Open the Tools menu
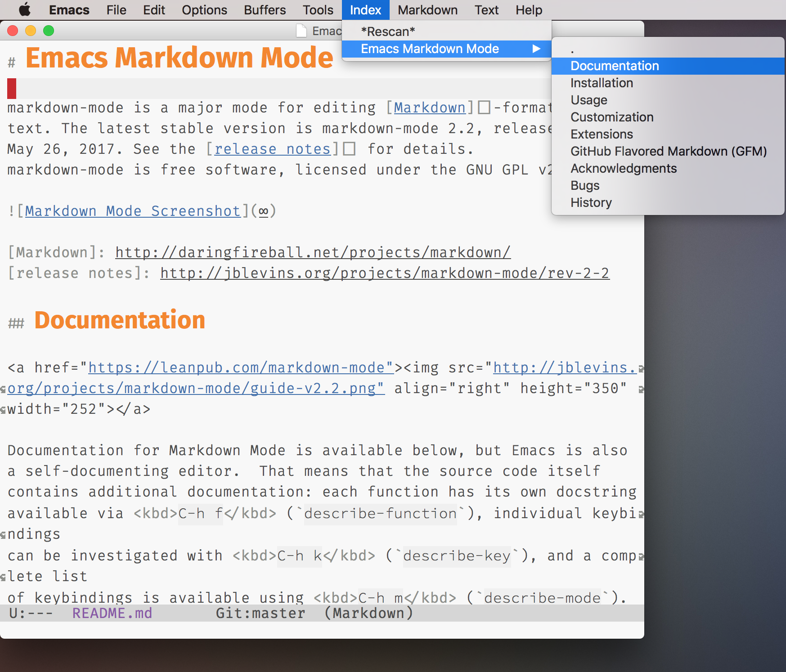The height and width of the screenshot is (672, 786). 318,9
